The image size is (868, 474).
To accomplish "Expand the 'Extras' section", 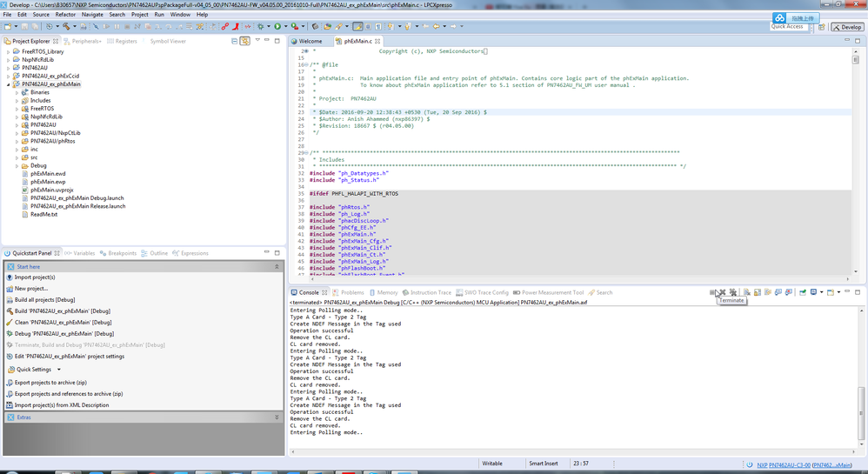I will pyautogui.click(x=277, y=417).
